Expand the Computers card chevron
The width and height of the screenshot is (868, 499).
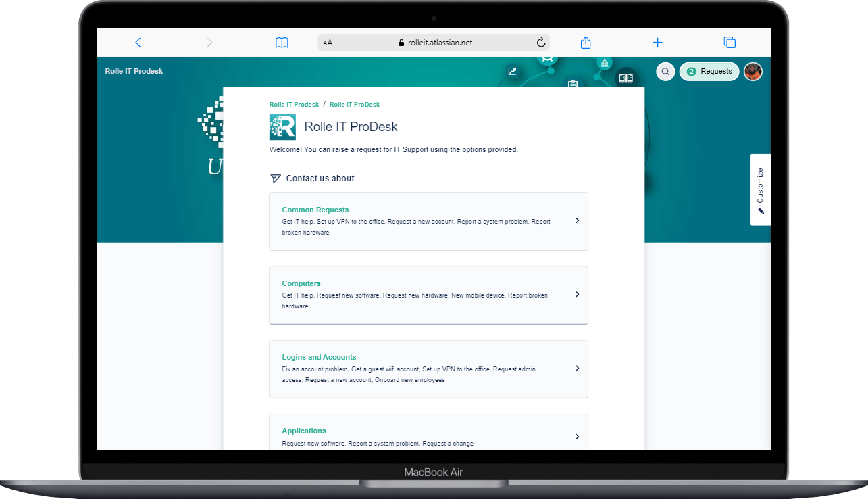click(x=577, y=294)
